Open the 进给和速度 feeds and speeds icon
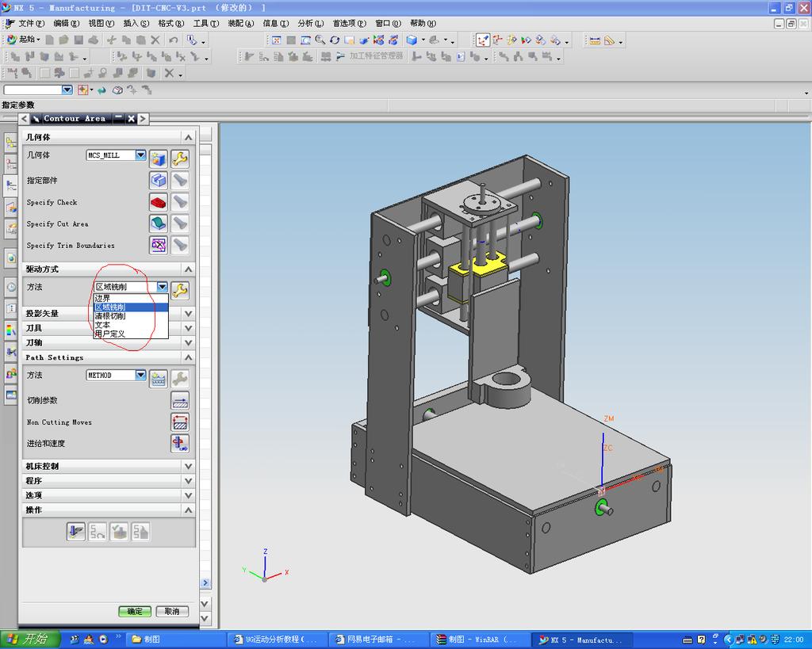812x649 pixels. 180,444
